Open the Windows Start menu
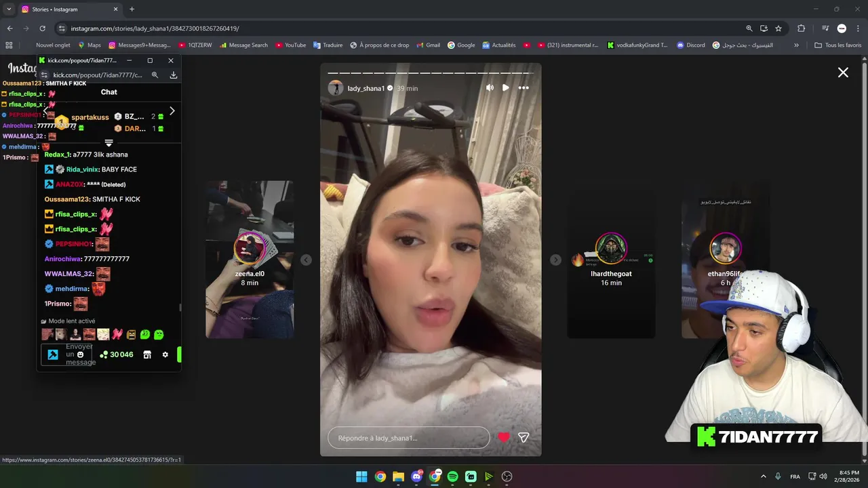This screenshot has height=488, width=868. 361,476
